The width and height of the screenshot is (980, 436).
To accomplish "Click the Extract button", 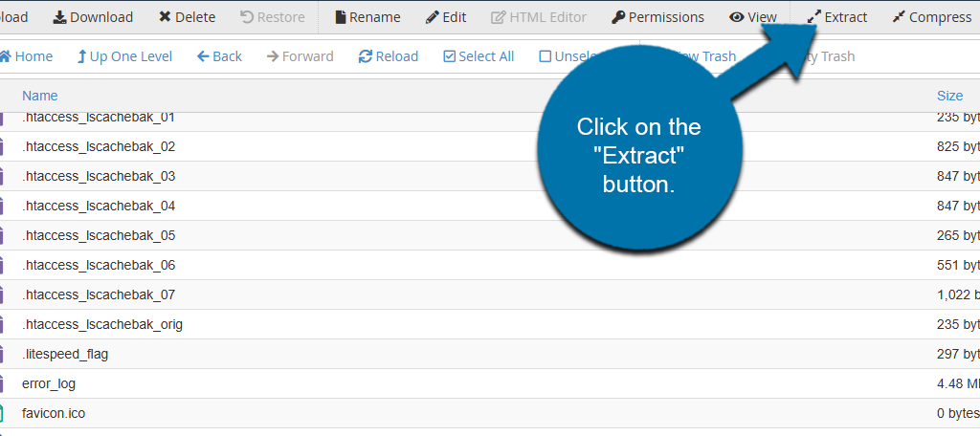I will [x=837, y=17].
